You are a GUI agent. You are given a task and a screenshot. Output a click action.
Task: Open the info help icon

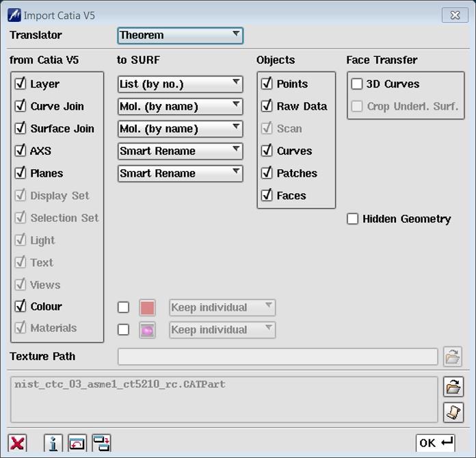click(53, 443)
